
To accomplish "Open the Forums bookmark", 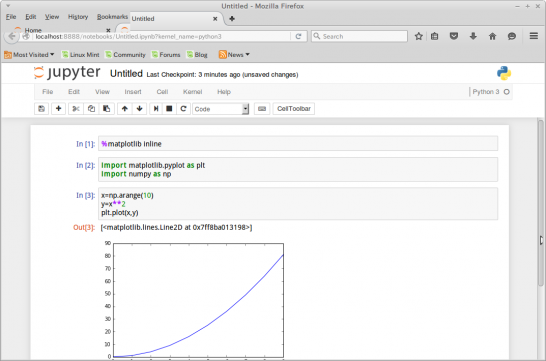I will point(166,55).
